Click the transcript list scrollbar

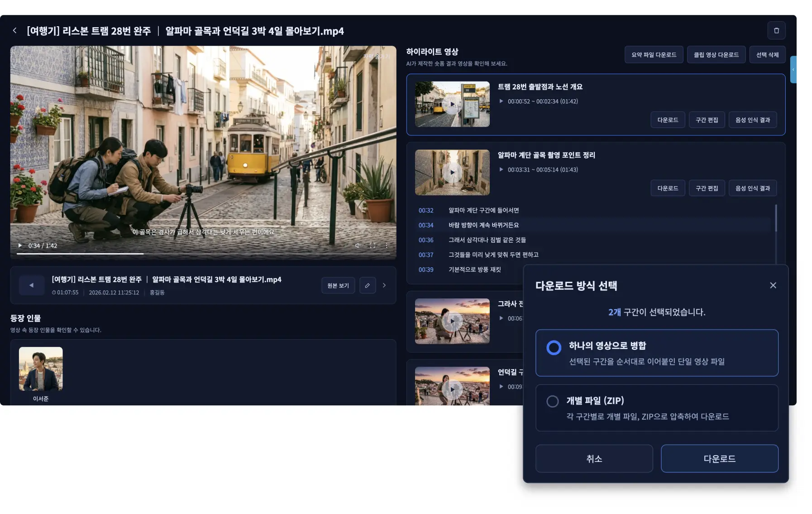[x=776, y=218]
